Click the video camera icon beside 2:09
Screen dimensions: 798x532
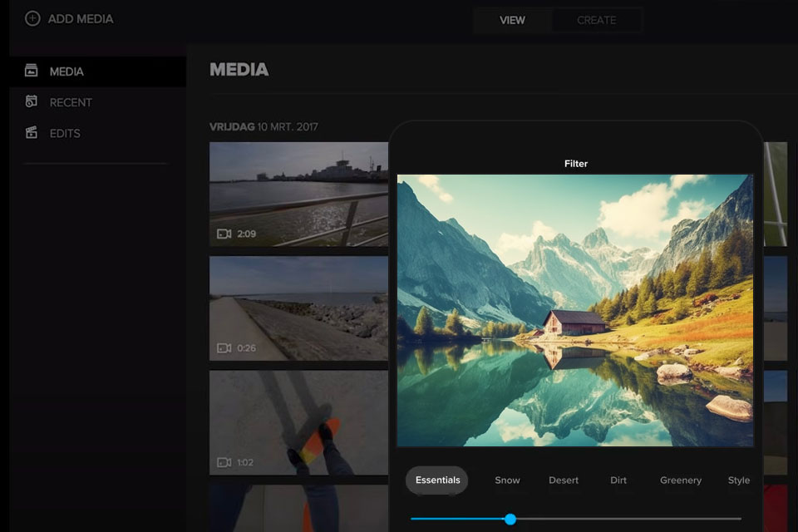click(x=224, y=234)
